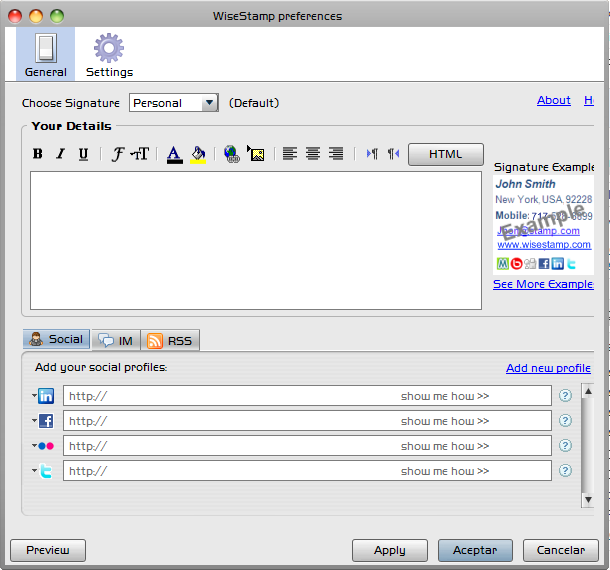Open help icon for the Flickr row
Viewport: 610px width, 570px height.
(x=565, y=445)
